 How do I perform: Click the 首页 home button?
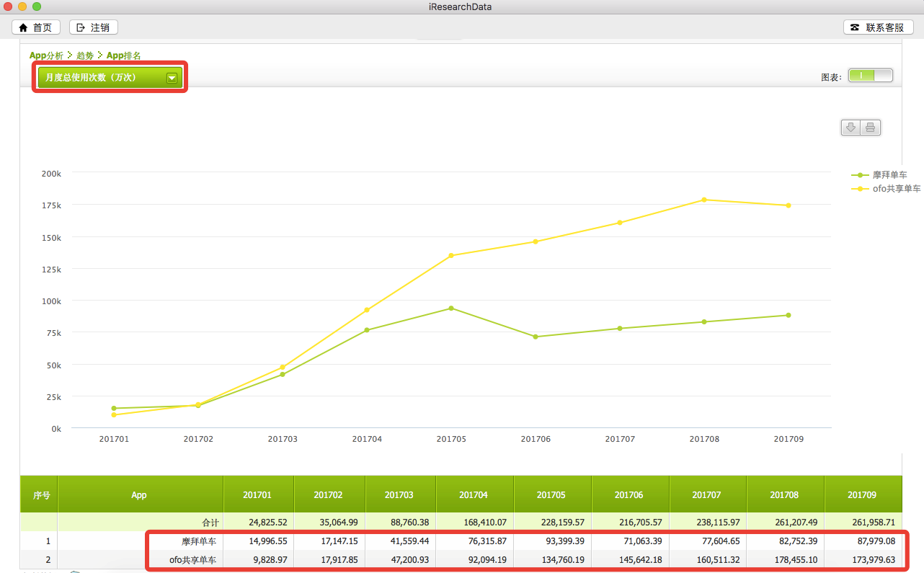(36, 27)
